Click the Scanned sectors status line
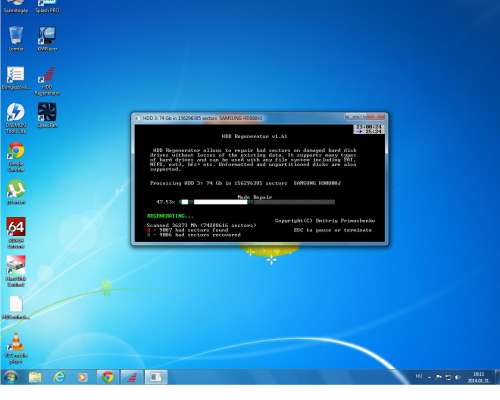The height and width of the screenshot is (400, 500). (202, 225)
